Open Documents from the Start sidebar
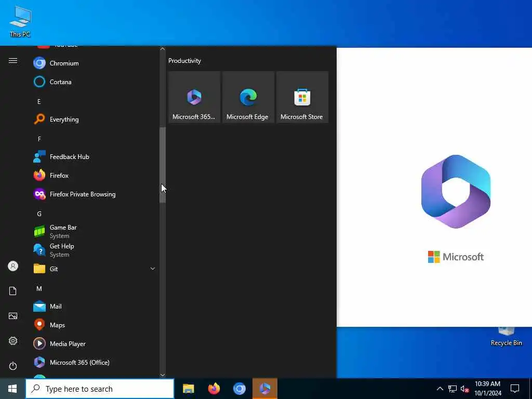This screenshot has width=532, height=399. [x=13, y=291]
